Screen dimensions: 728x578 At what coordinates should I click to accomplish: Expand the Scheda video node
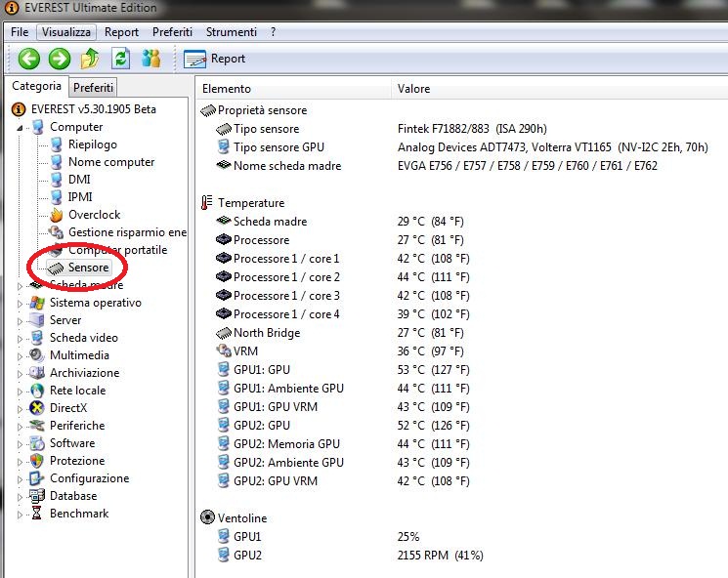(20, 339)
